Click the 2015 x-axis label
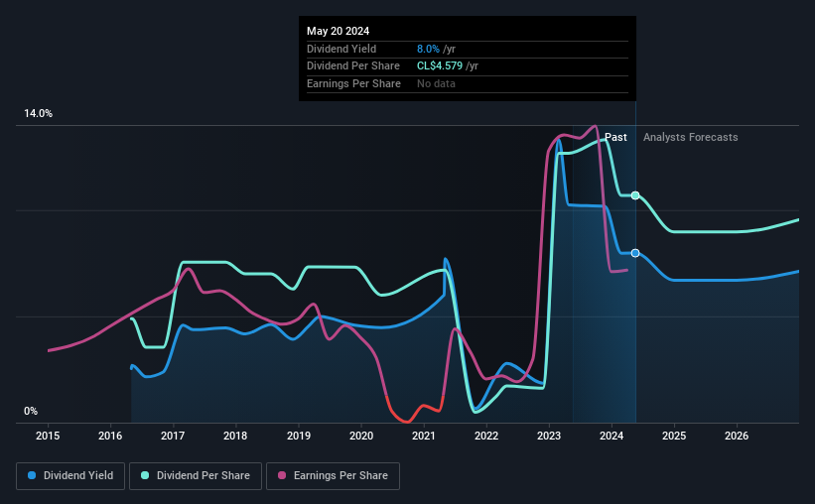This screenshot has height=504, width=815. tap(48, 436)
